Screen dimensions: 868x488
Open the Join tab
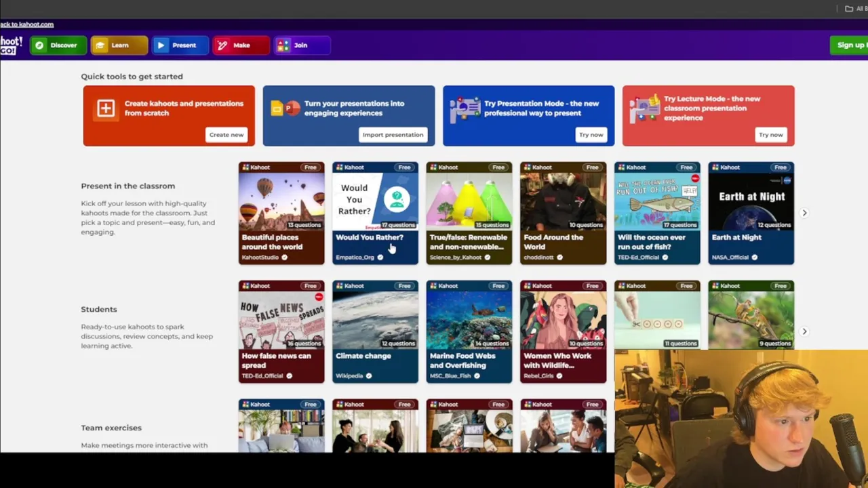(302, 45)
